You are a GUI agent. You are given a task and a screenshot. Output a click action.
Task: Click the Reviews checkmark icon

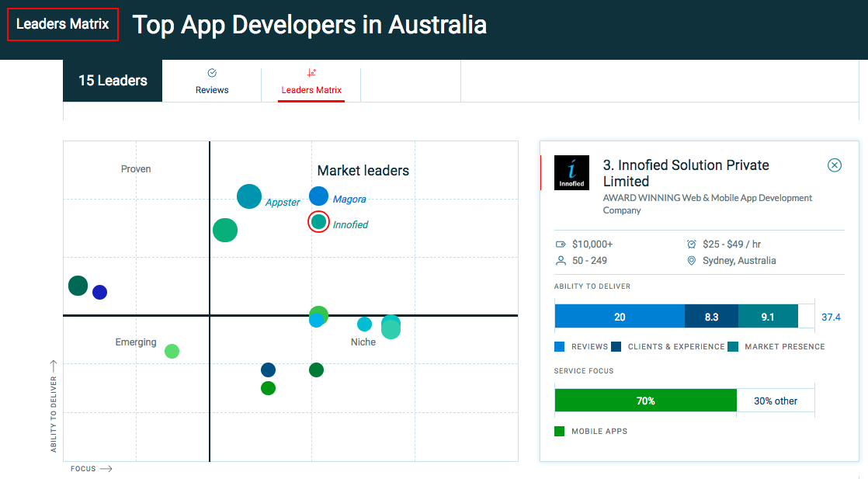[x=212, y=72]
